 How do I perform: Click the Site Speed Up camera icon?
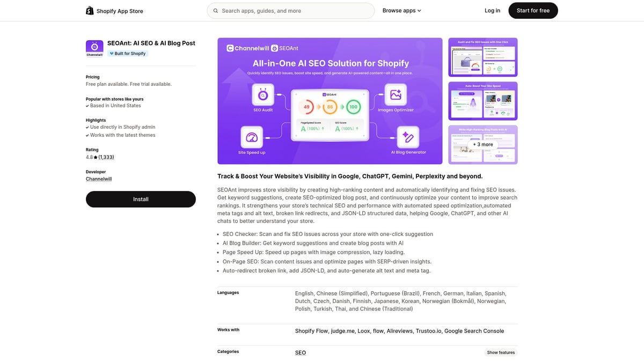point(251,138)
